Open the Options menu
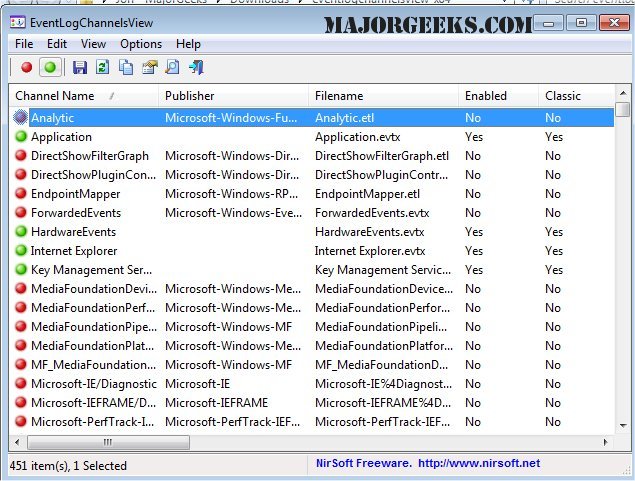 (141, 44)
